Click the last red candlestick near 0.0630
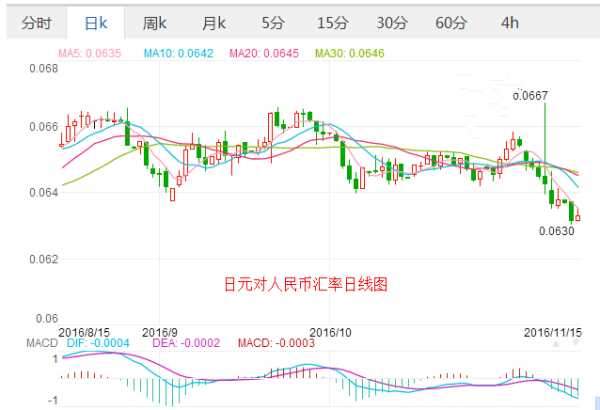 (577, 216)
